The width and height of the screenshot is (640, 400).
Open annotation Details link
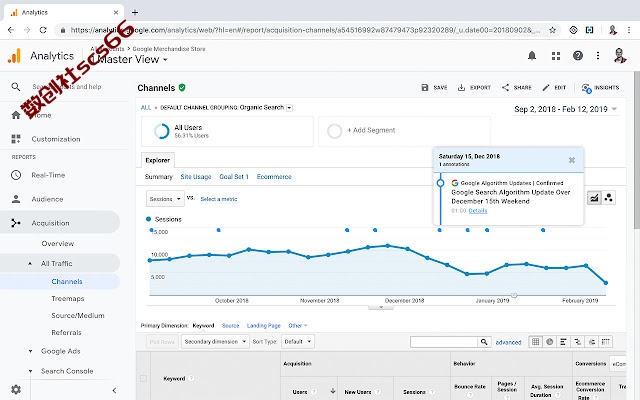[x=478, y=211]
